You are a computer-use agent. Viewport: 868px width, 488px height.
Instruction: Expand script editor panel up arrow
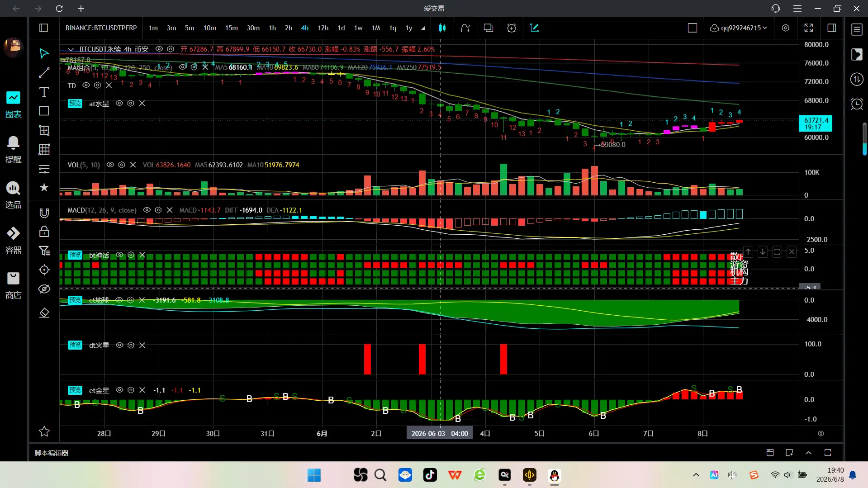coord(808,453)
